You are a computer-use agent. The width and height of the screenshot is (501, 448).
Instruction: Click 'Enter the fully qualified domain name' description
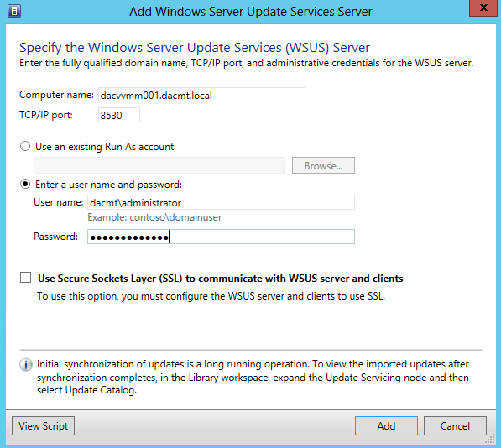click(x=247, y=63)
